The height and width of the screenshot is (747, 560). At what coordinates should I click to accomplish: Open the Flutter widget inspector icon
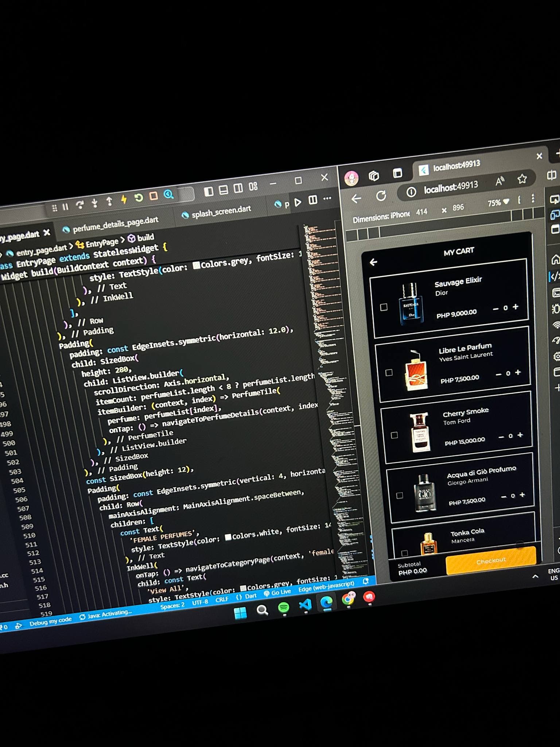[168, 194]
